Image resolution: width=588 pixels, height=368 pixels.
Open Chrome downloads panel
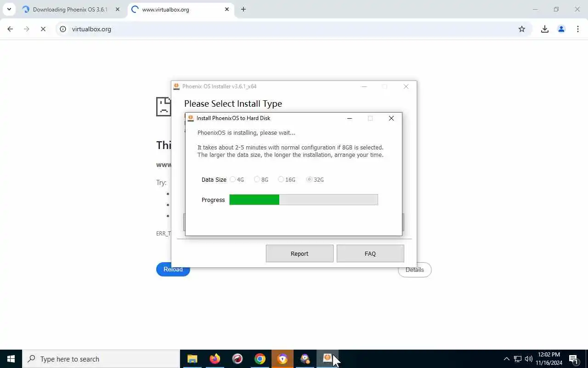tap(545, 29)
